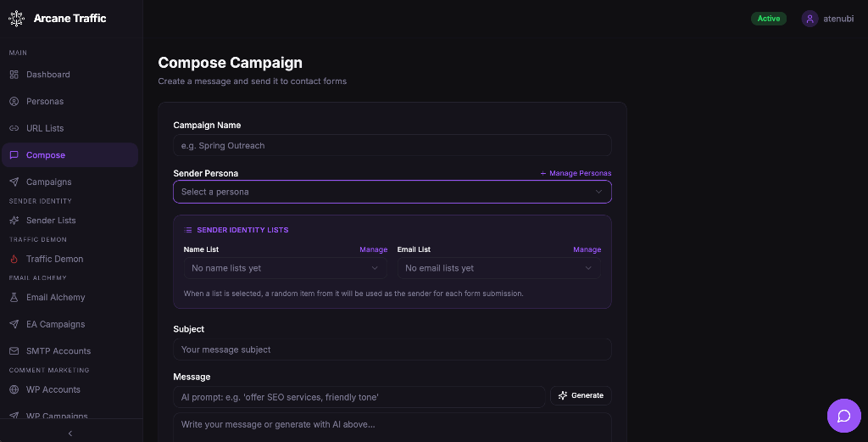Select the Compose sidebar item
The width and height of the screenshot is (868, 442).
click(70, 155)
